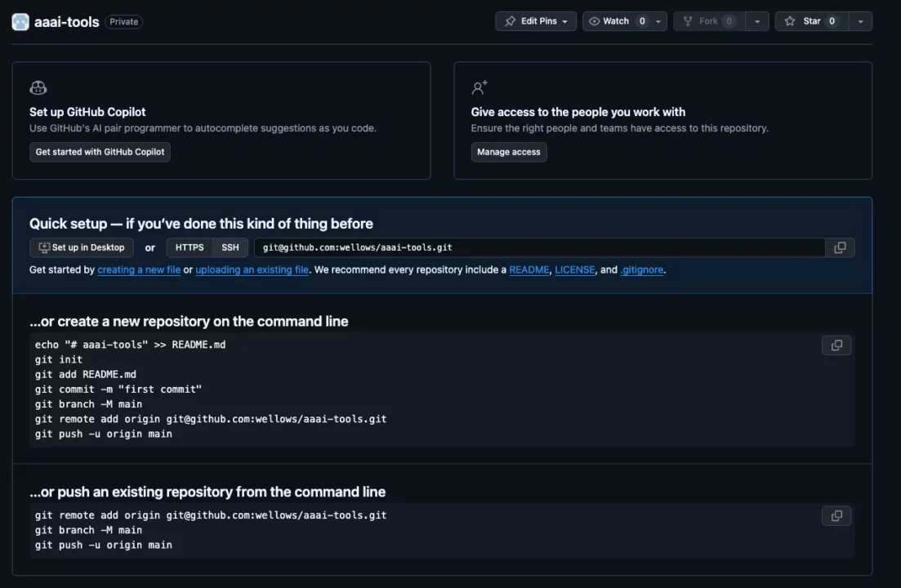Click the aaai-tools repository avatar
901x588 pixels.
(x=20, y=21)
